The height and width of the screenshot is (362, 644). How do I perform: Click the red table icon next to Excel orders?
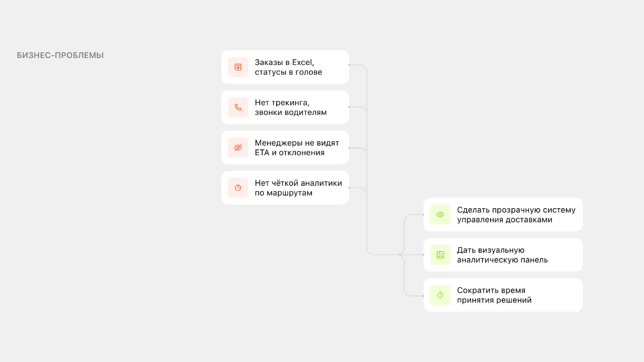[x=238, y=67]
